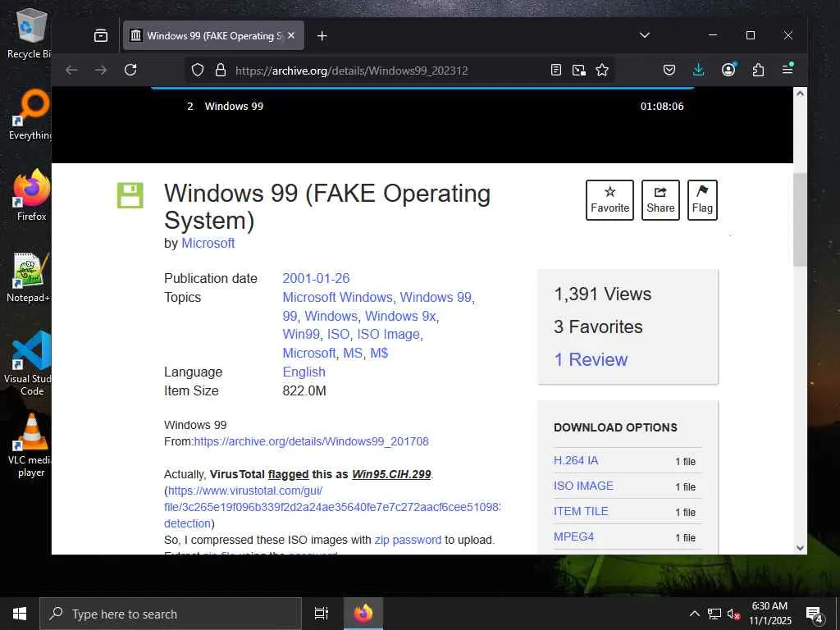Open the 1 Review link
The height and width of the screenshot is (630, 840).
591,359
